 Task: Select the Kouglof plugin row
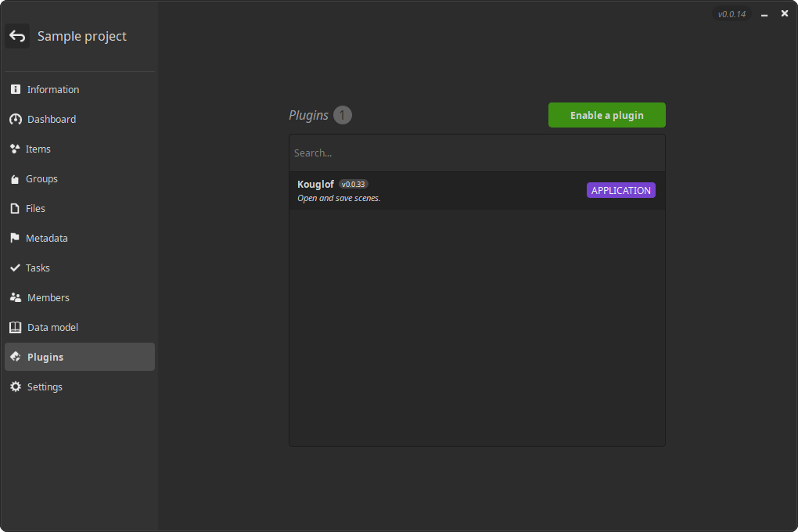[469, 191]
